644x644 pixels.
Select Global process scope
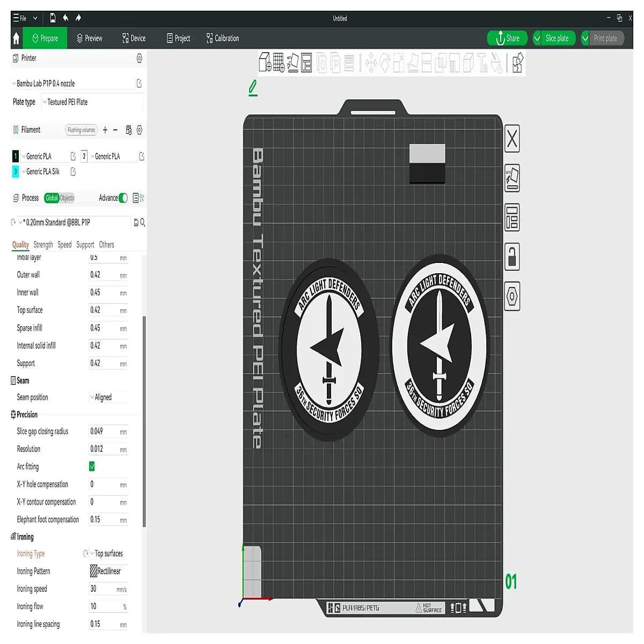[52, 198]
